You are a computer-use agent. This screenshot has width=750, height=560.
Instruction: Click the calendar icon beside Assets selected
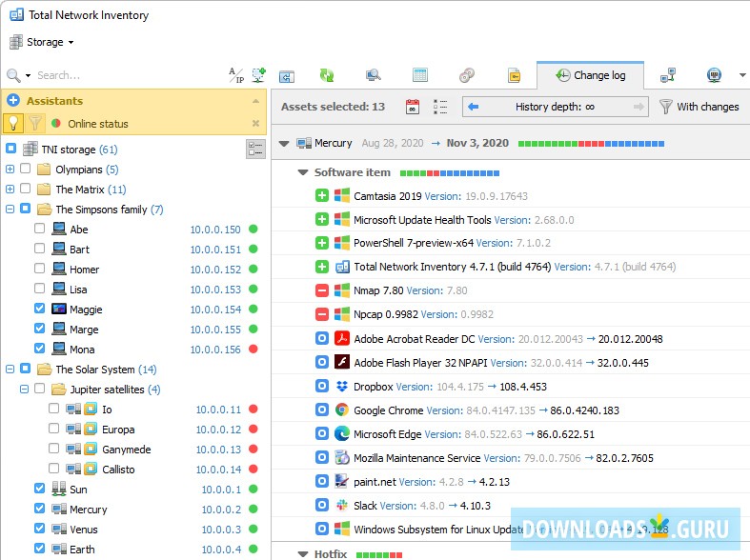tap(413, 107)
